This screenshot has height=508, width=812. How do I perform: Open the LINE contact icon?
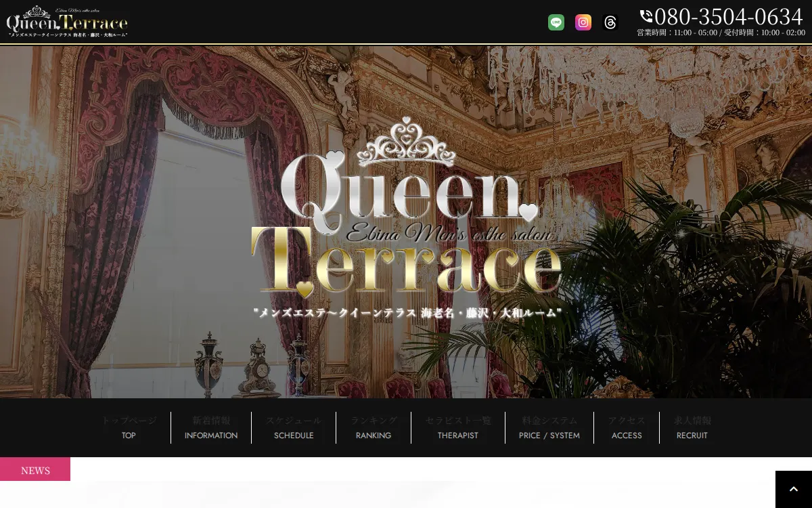tap(556, 22)
